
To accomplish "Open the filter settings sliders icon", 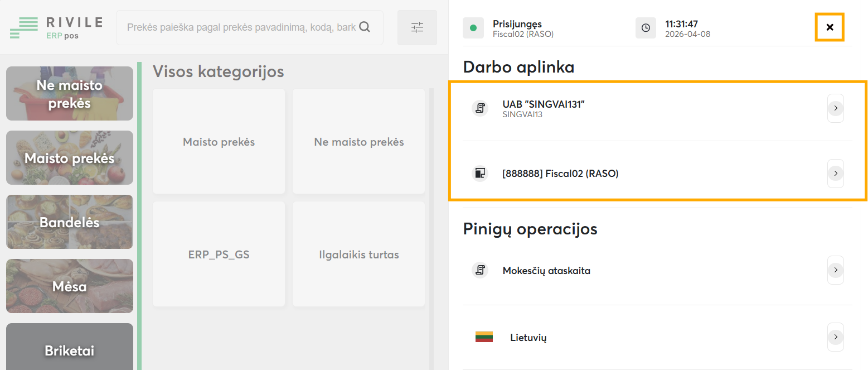I will tap(417, 27).
